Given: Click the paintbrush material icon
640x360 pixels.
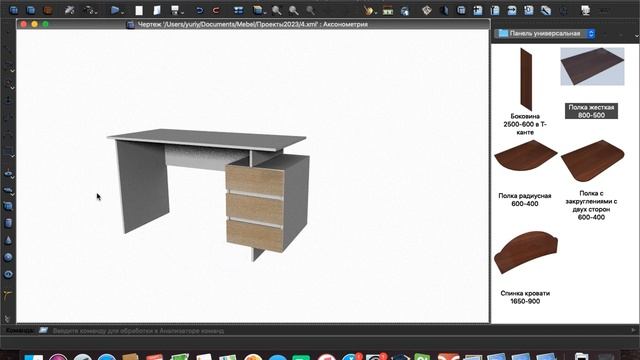Looking at the screenshot, I should tap(369, 10).
